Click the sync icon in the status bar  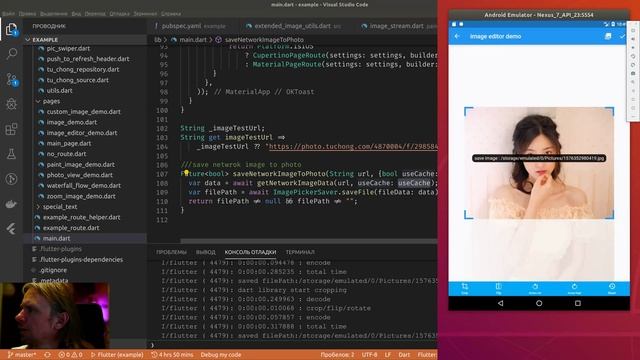click(47, 355)
